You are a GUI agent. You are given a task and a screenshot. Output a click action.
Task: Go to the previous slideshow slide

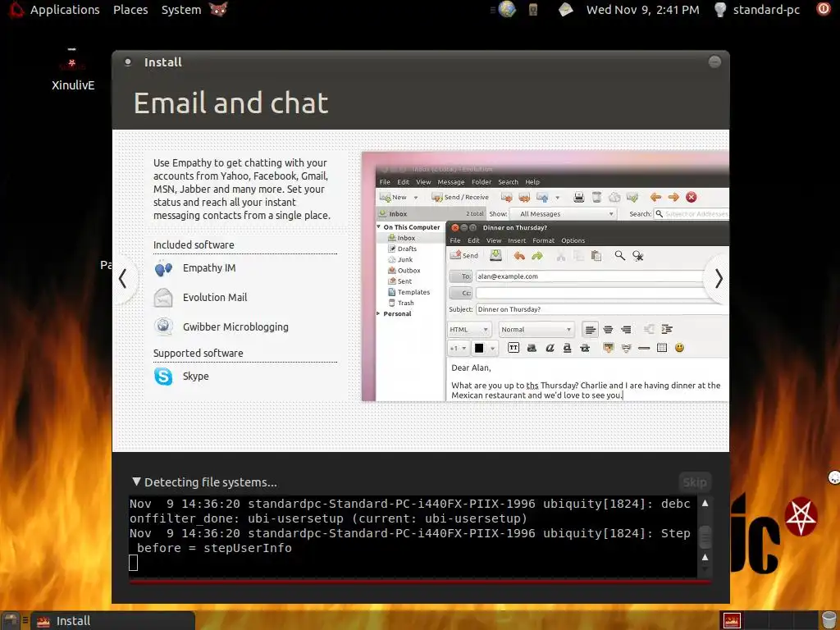pos(123,279)
